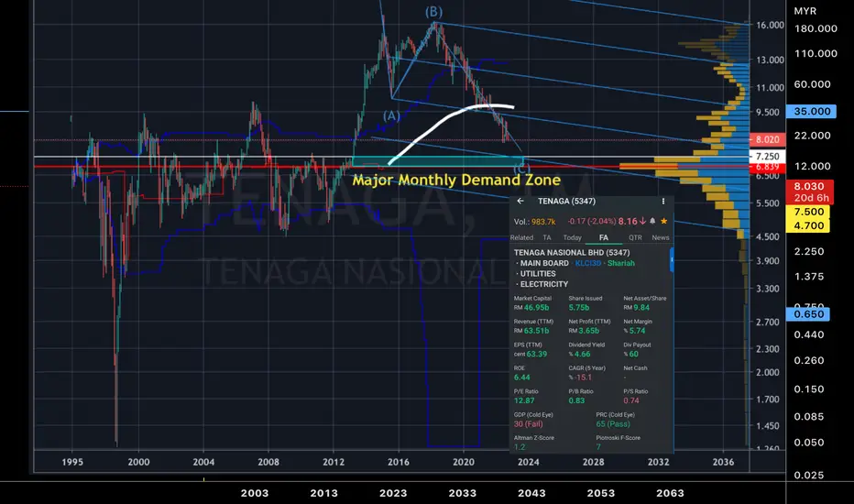This screenshot has height=504, width=854.
Task: Click the Div Payout value 60
Action: (x=633, y=354)
